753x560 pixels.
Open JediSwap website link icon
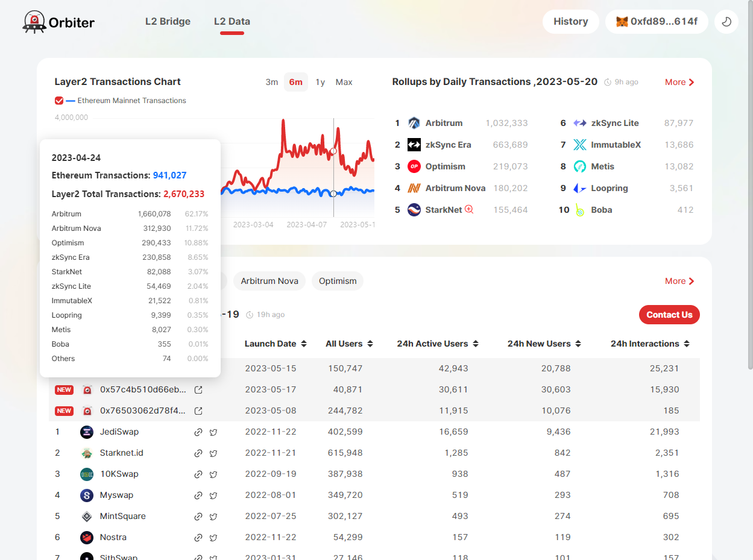pyautogui.click(x=198, y=432)
